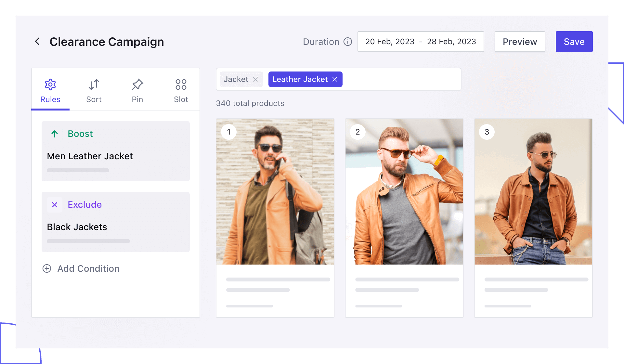Viewport: 624px width, 364px height.
Task: Click the Add Condition plus icon
Action: click(47, 268)
